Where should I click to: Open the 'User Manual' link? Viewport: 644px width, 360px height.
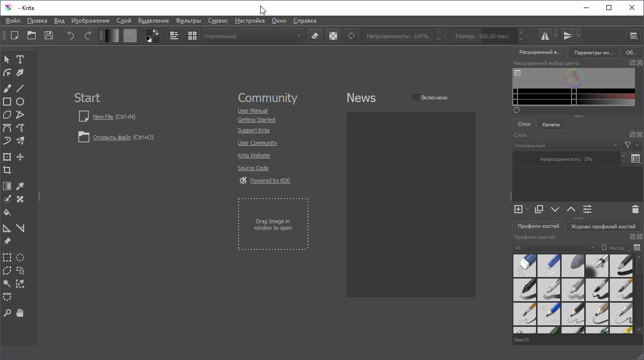253,111
